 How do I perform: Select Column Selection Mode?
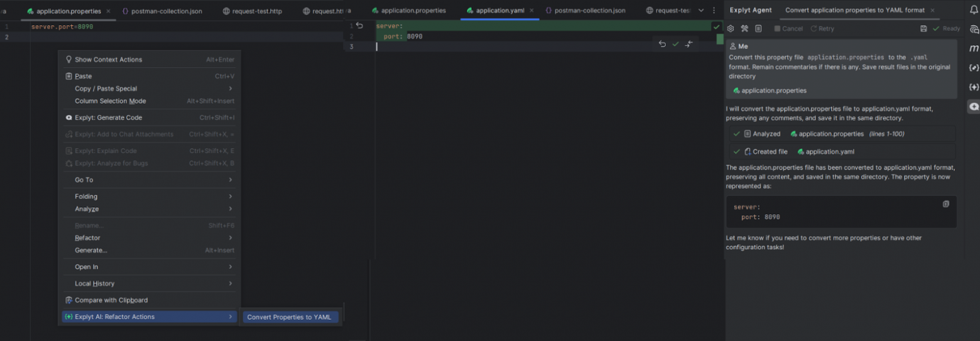pyautogui.click(x=150, y=101)
